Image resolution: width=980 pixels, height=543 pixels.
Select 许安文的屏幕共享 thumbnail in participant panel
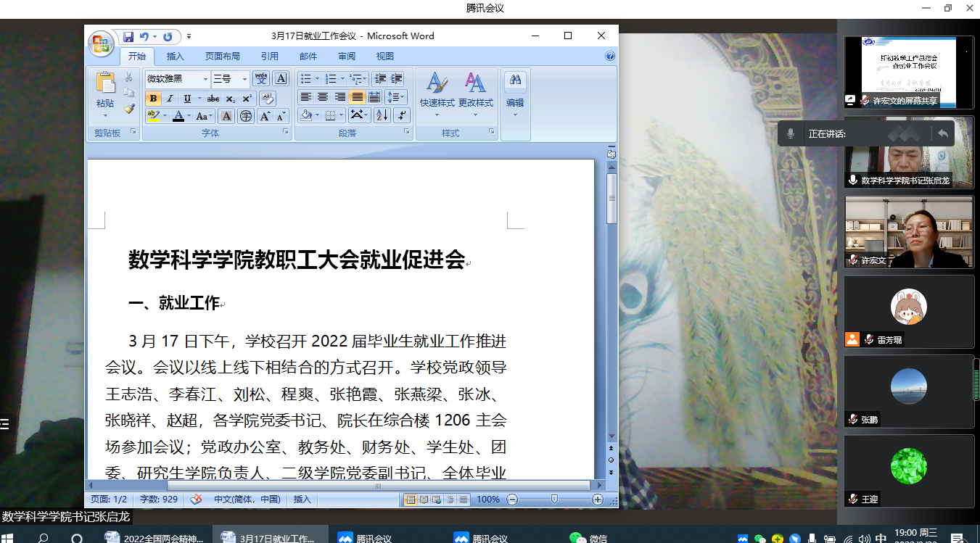pos(909,72)
